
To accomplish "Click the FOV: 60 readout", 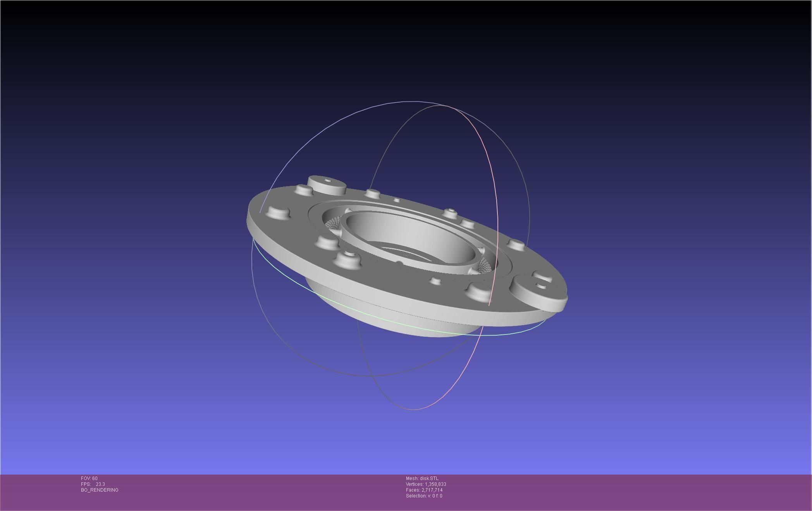I will [89, 478].
